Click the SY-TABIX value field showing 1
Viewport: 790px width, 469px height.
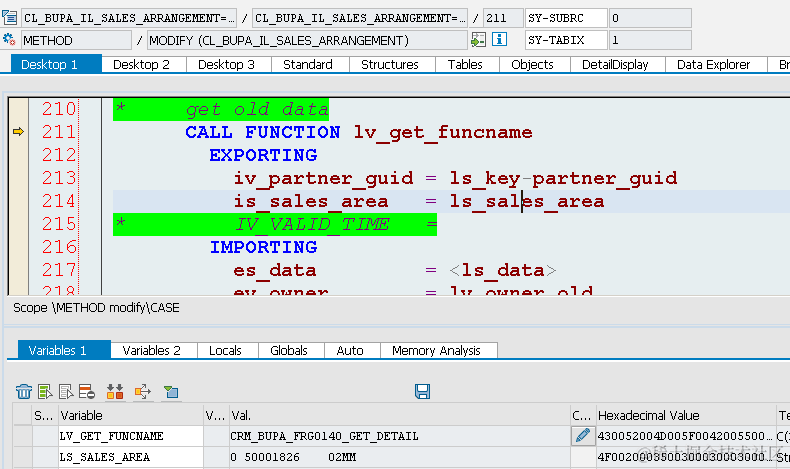[x=650, y=40]
